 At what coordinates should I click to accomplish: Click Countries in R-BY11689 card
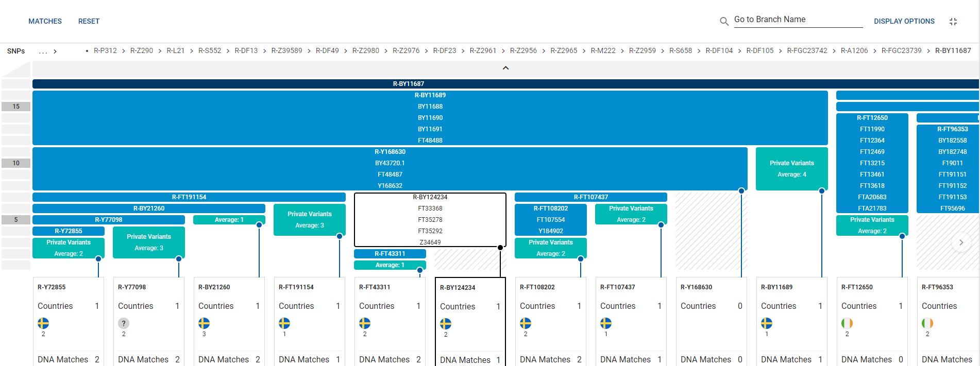point(779,306)
